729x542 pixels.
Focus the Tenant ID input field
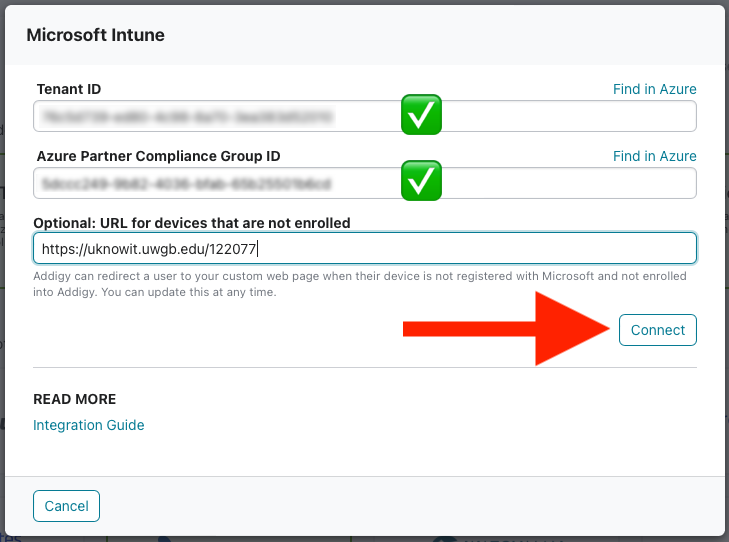coord(364,116)
